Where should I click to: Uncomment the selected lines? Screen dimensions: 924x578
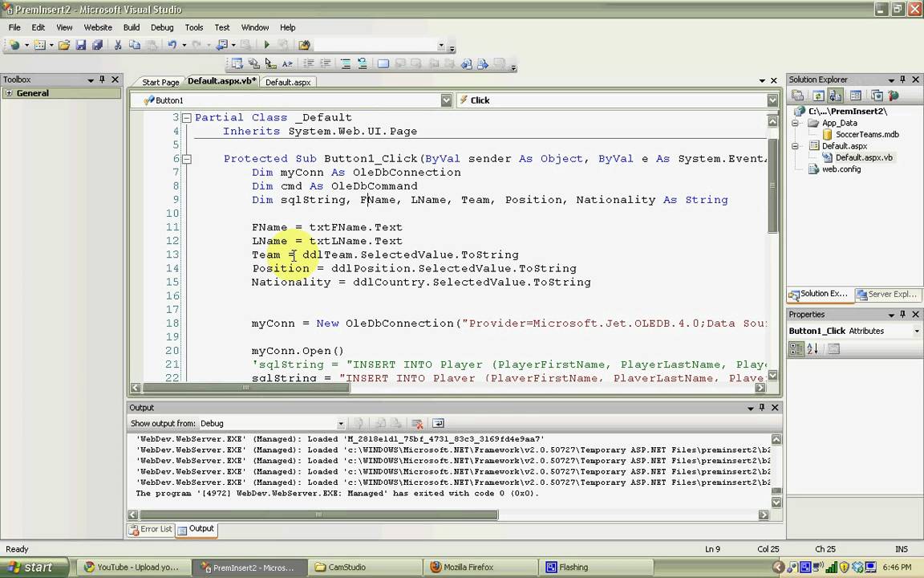pyautogui.click(x=363, y=63)
